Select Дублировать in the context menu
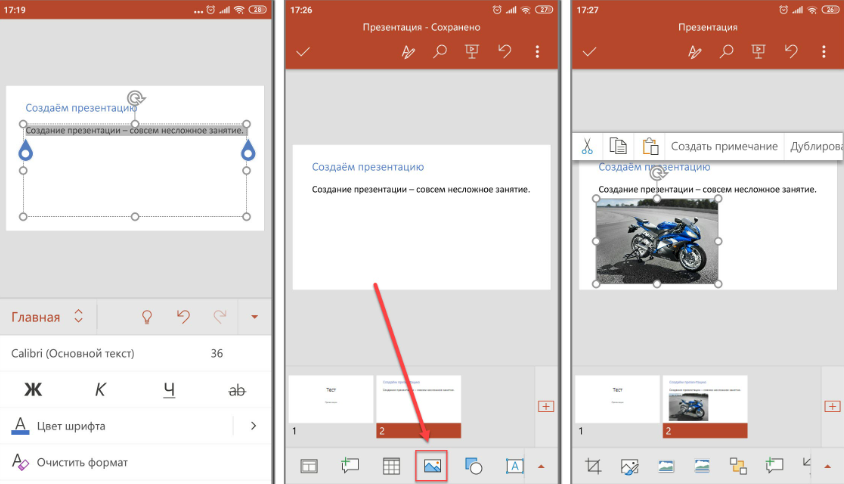 pyautogui.click(x=815, y=146)
